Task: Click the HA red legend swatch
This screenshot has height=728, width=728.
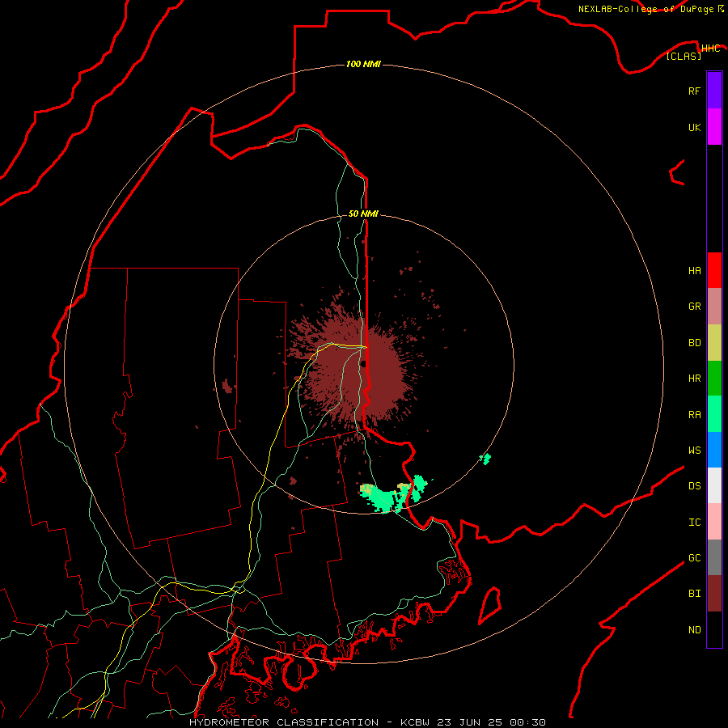Action: tap(714, 270)
